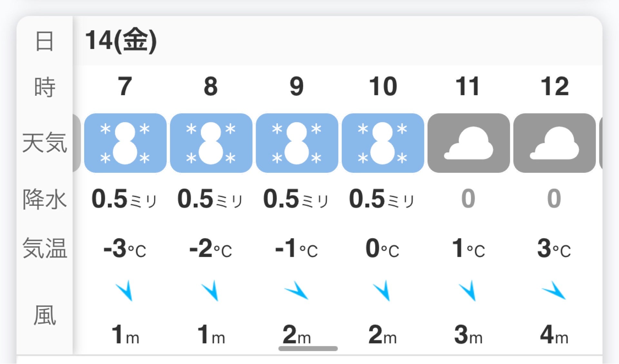Tap the snowman weather icon at 9 o'clock
This screenshot has height=364, width=619.
pyautogui.click(x=297, y=143)
